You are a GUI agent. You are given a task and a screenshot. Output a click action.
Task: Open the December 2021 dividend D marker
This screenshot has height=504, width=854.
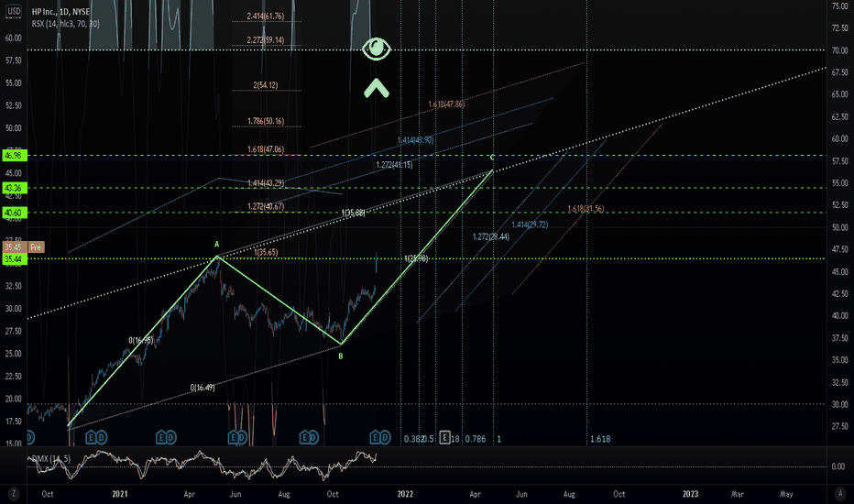tap(385, 437)
